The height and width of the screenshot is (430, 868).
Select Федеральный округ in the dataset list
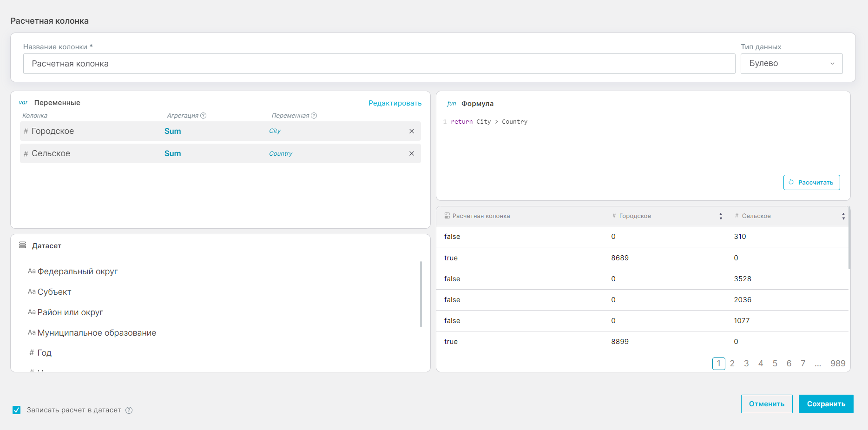[x=77, y=271]
